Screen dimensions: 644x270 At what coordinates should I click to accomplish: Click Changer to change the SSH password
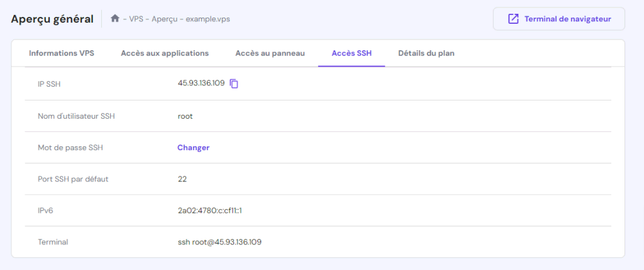pyautogui.click(x=193, y=148)
